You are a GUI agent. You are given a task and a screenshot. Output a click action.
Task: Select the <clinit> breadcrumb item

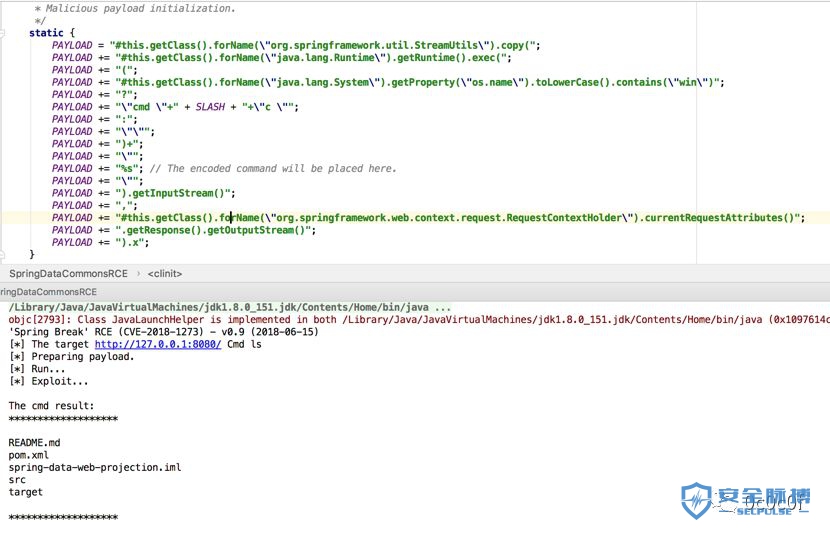[x=165, y=274]
